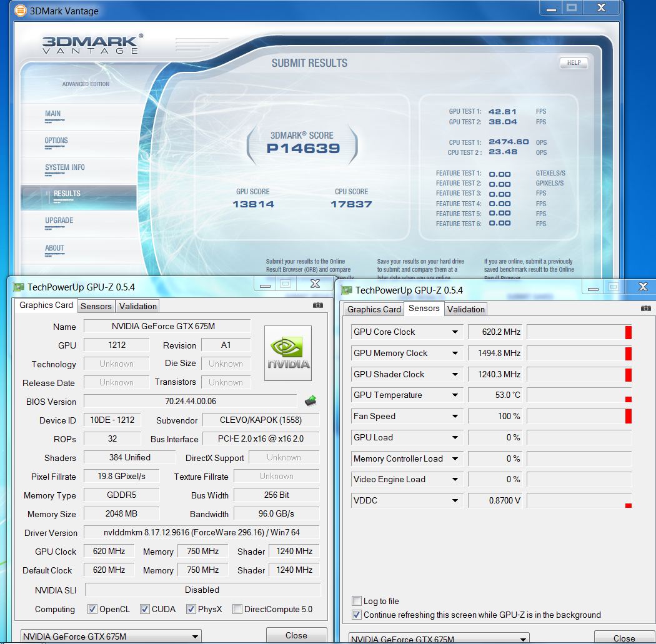Toggle the DirectCompute 5.0 checkbox
Viewport: 656px width, 644px height.
[237, 609]
